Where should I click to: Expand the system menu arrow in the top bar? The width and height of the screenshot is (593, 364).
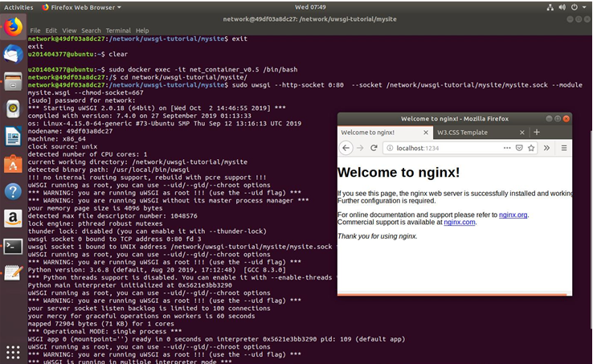click(584, 7)
